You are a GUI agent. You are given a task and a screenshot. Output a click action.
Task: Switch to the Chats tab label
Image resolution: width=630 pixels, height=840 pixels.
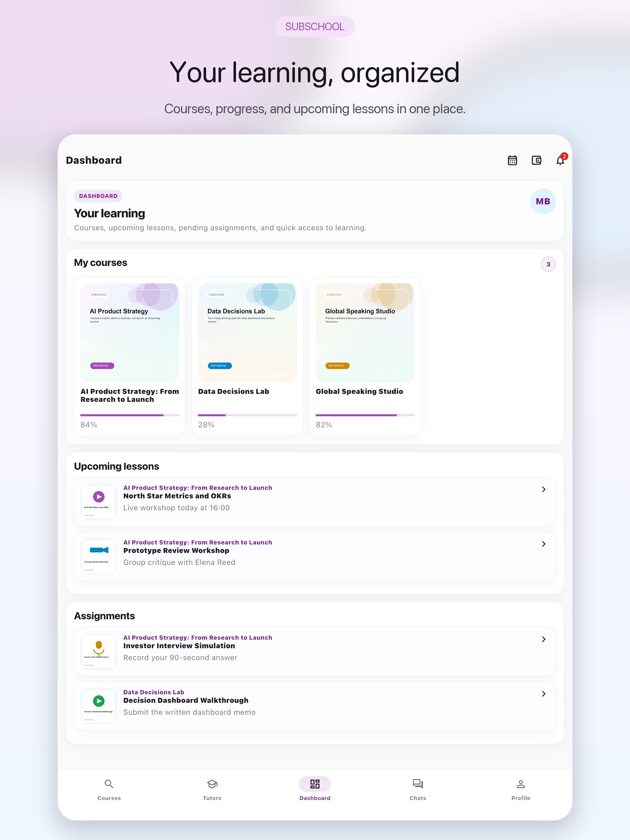click(418, 798)
